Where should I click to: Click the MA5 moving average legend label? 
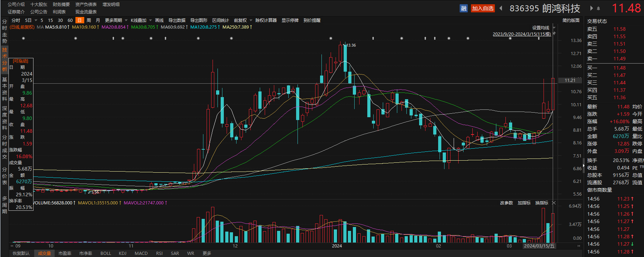click(57, 27)
